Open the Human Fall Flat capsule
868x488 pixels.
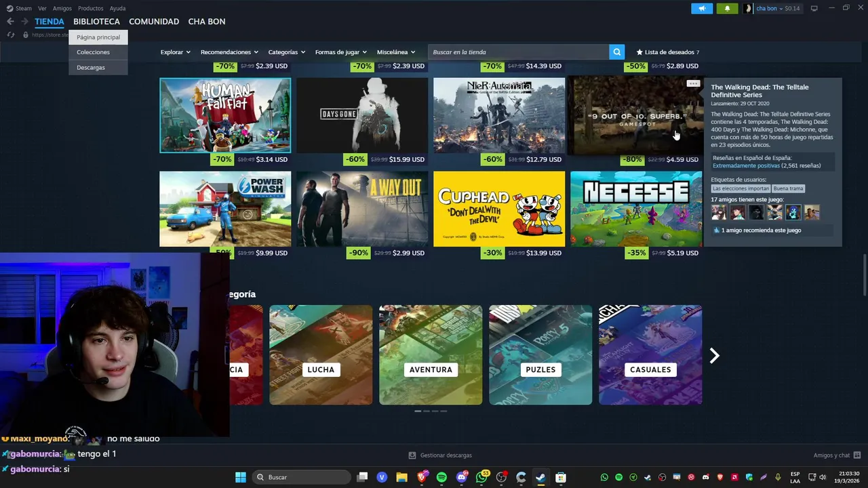(225, 115)
